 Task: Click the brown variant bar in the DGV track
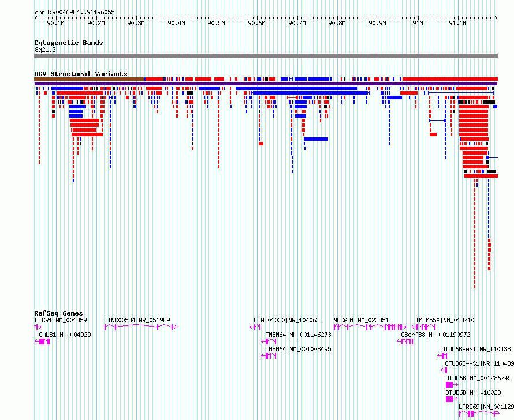click(x=89, y=79)
